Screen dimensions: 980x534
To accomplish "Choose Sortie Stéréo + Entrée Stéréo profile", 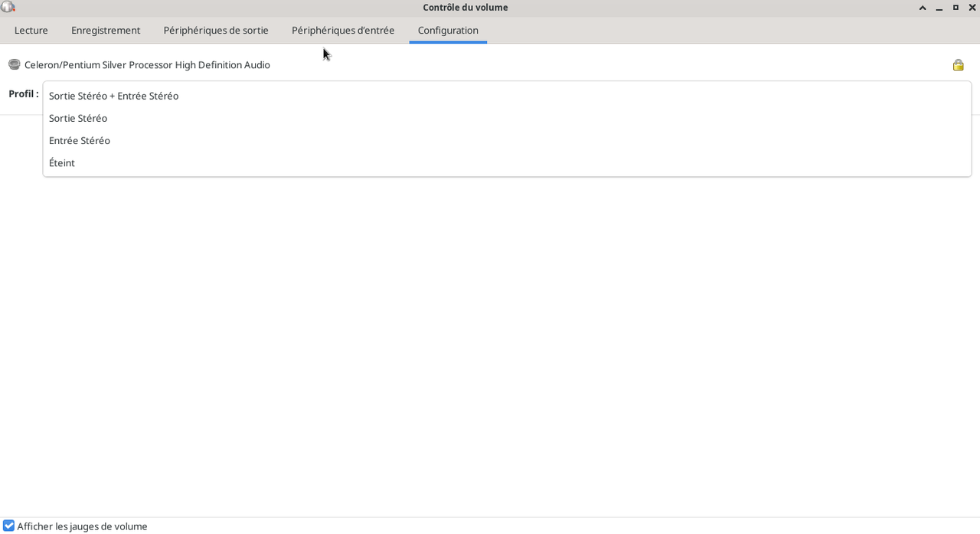I will (x=507, y=96).
